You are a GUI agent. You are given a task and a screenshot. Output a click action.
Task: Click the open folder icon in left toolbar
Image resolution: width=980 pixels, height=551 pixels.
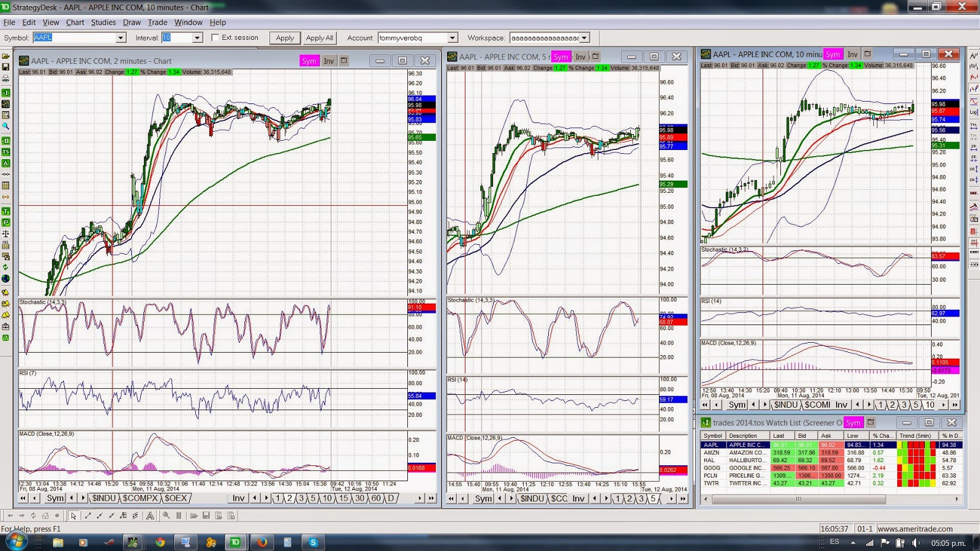pos(6,56)
